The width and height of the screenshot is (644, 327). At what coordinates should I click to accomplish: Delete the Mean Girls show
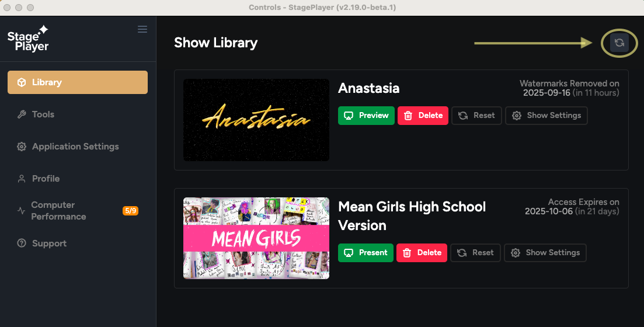coord(422,253)
